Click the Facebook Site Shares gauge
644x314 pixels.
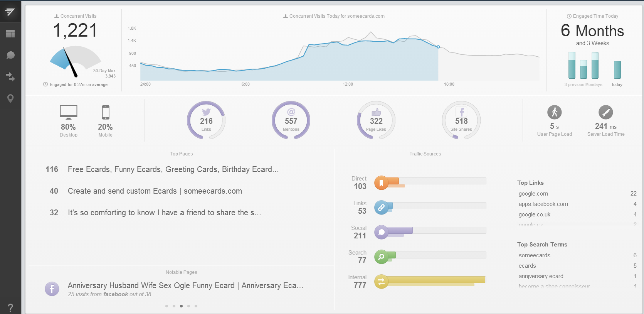coord(461,120)
